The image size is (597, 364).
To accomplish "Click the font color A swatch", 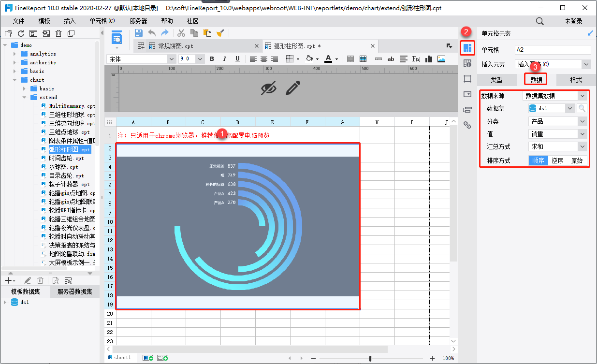I will click(328, 59).
